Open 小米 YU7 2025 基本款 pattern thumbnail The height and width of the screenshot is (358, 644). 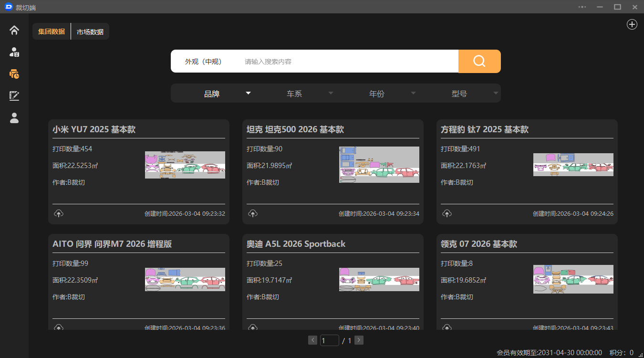click(x=185, y=165)
